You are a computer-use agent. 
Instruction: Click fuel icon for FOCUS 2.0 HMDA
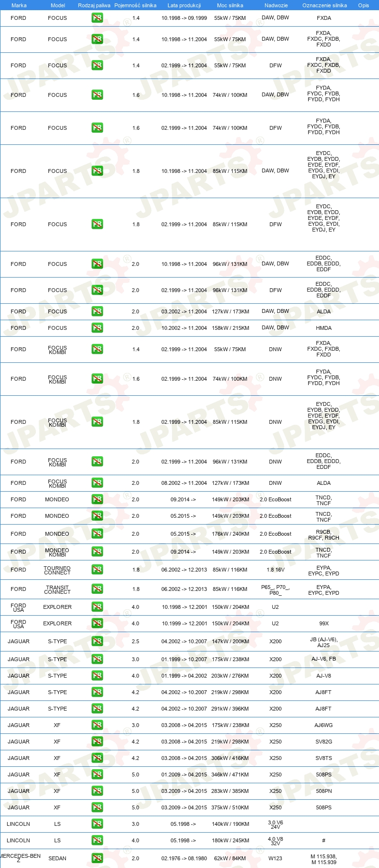coord(97,328)
